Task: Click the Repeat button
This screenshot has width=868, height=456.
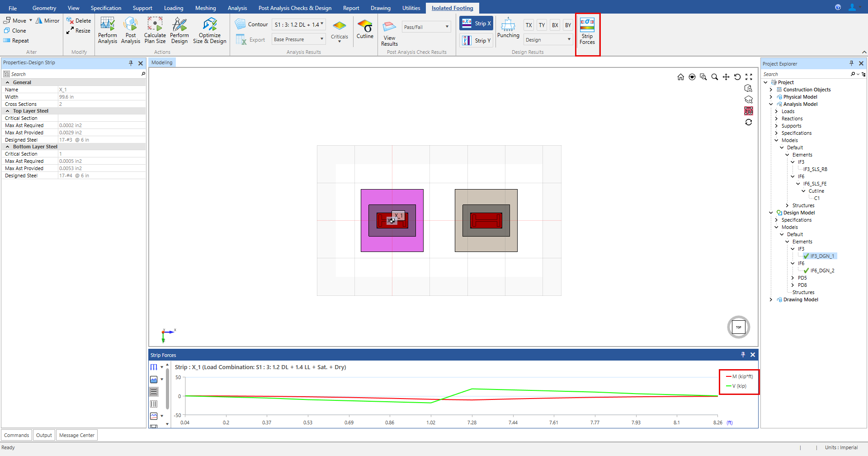Action: pos(16,41)
